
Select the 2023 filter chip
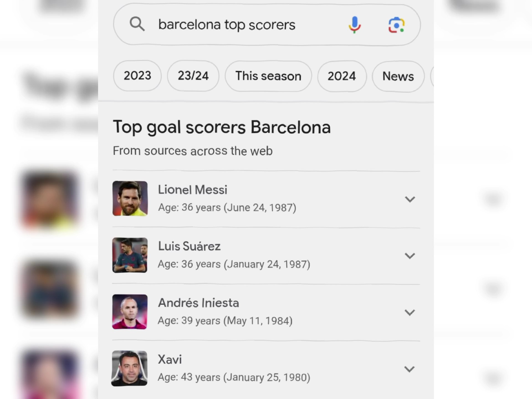tap(137, 76)
